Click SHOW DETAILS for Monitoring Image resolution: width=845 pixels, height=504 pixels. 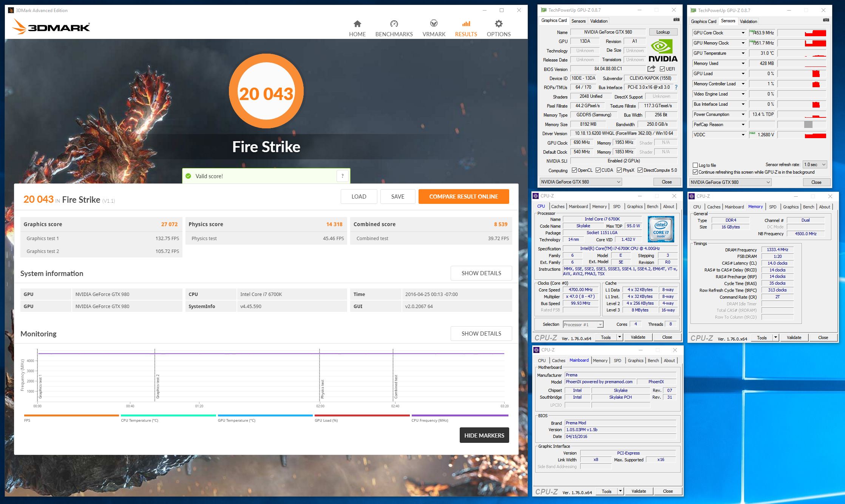coord(481,333)
